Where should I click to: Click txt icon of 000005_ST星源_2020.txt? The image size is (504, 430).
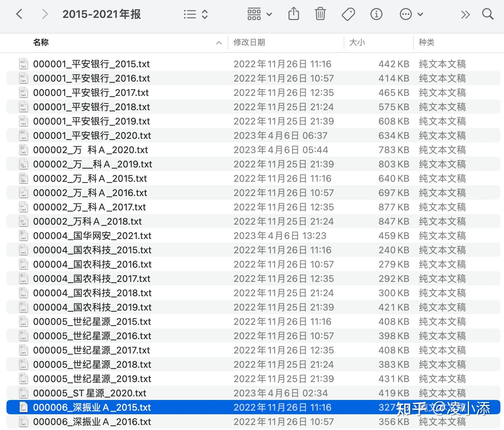tap(23, 393)
